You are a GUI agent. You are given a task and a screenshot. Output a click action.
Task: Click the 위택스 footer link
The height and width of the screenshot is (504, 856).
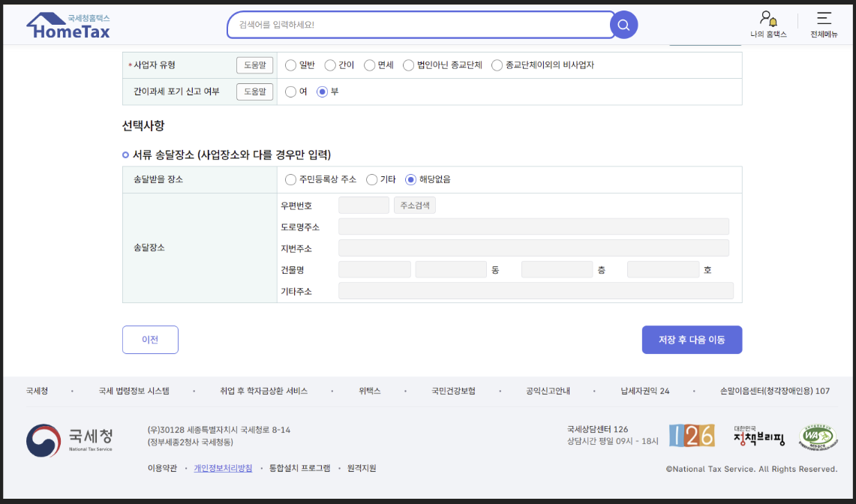tap(369, 390)
